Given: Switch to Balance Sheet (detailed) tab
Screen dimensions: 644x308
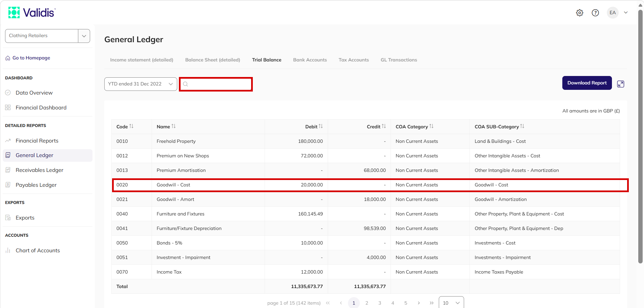Looking at the screenshot, I should [x=213, y=60].
